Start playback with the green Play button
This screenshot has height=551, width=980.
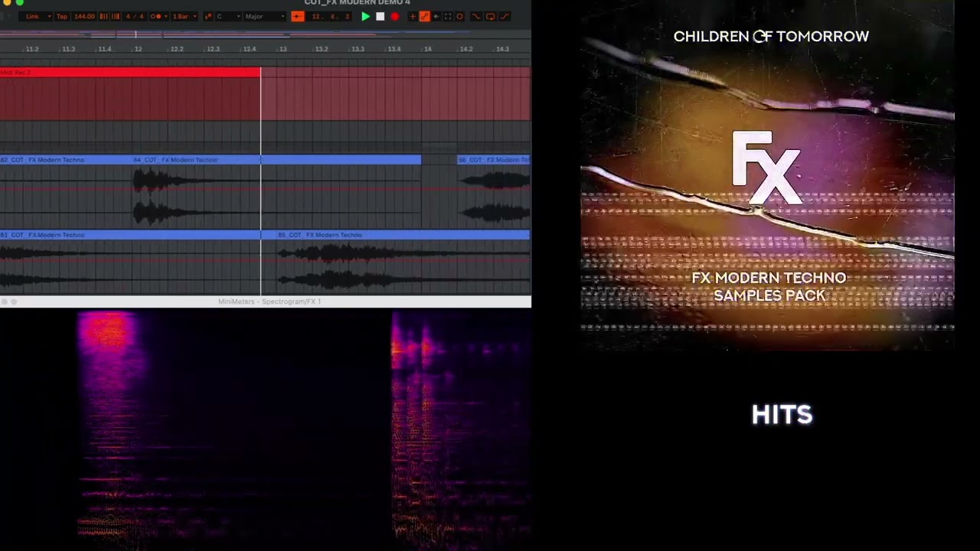365,16
